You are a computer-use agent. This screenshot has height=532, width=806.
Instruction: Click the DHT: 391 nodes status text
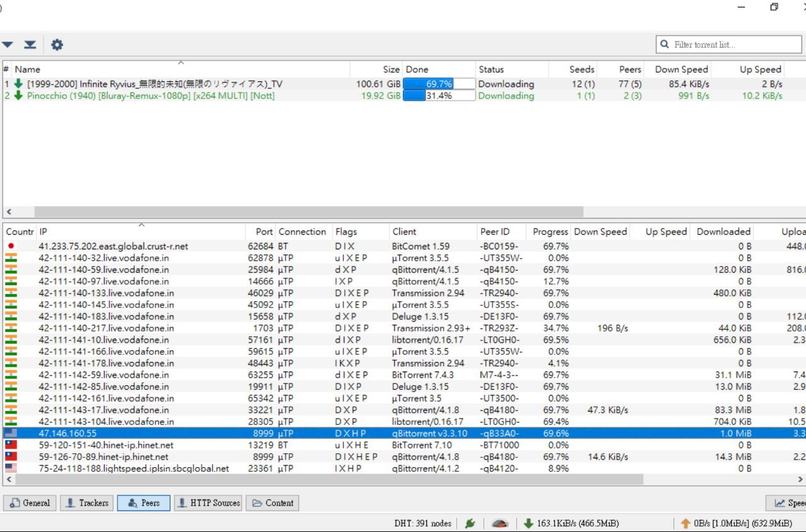(423, 523)
